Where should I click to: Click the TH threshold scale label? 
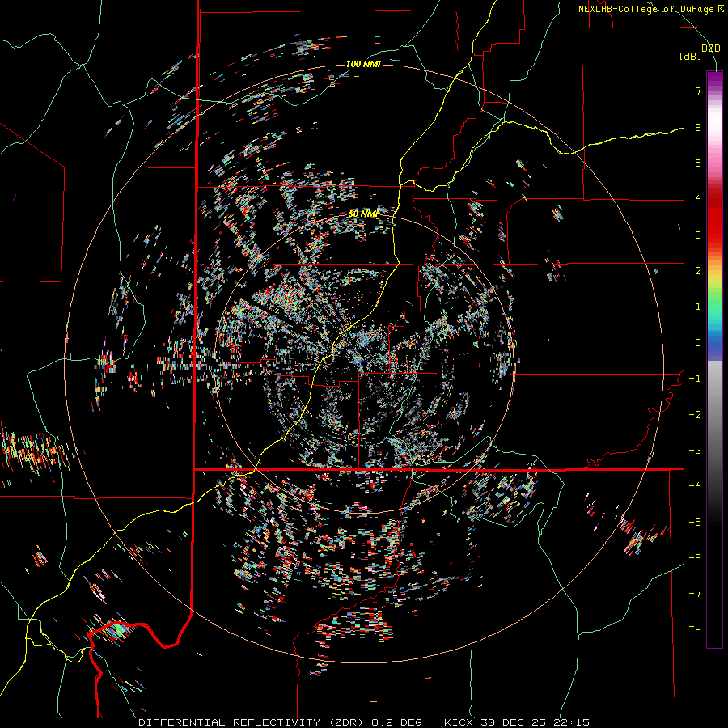[x=695, y=629]
